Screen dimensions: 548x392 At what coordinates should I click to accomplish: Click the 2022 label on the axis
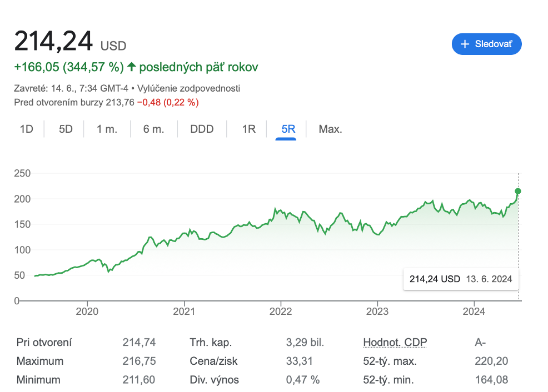[x=281, y=311]
